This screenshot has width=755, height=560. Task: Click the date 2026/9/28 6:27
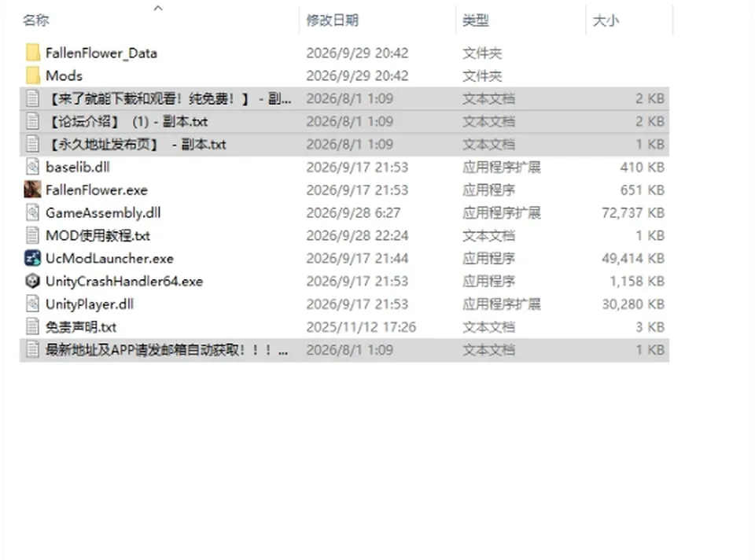point(353,213)
